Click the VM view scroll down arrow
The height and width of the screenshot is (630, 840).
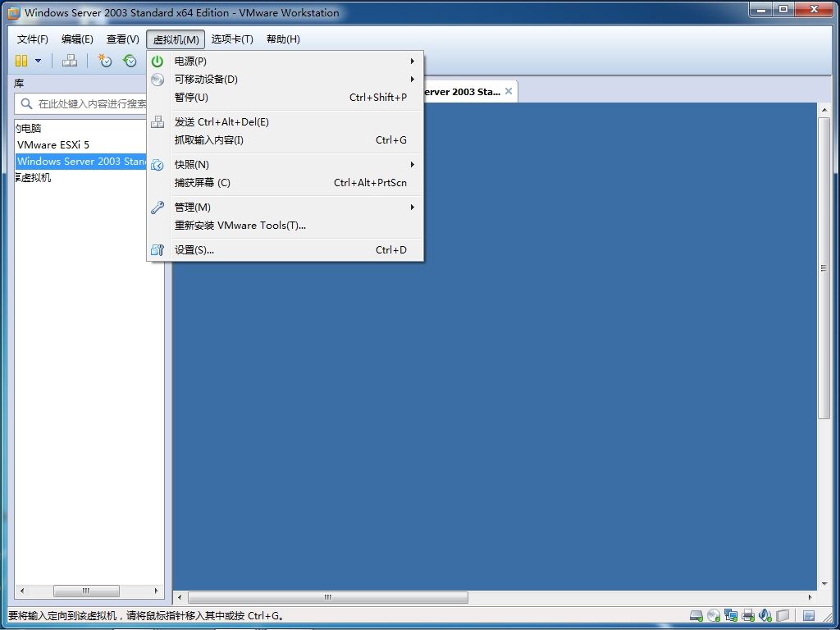click(x=824, y=584)
